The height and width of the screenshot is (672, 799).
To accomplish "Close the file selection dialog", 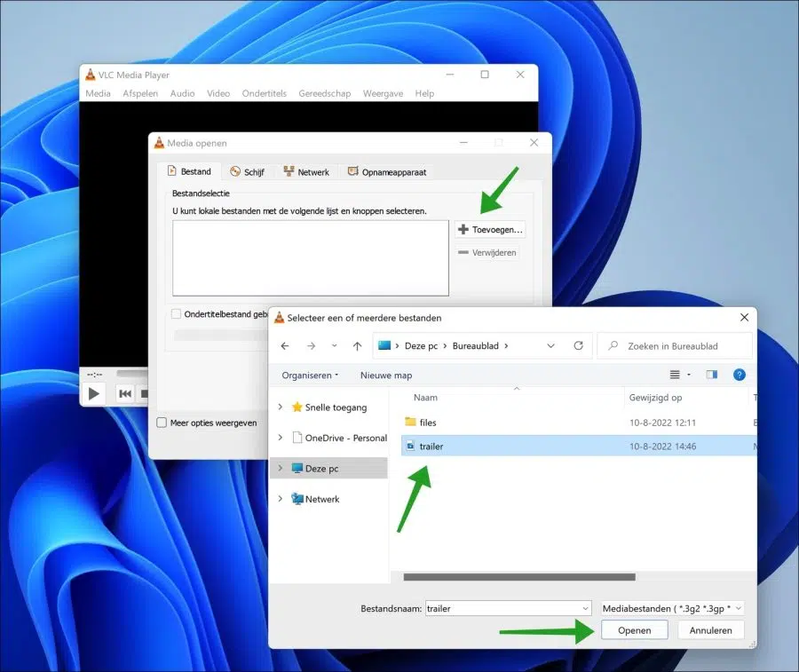I will click(744, 318).
